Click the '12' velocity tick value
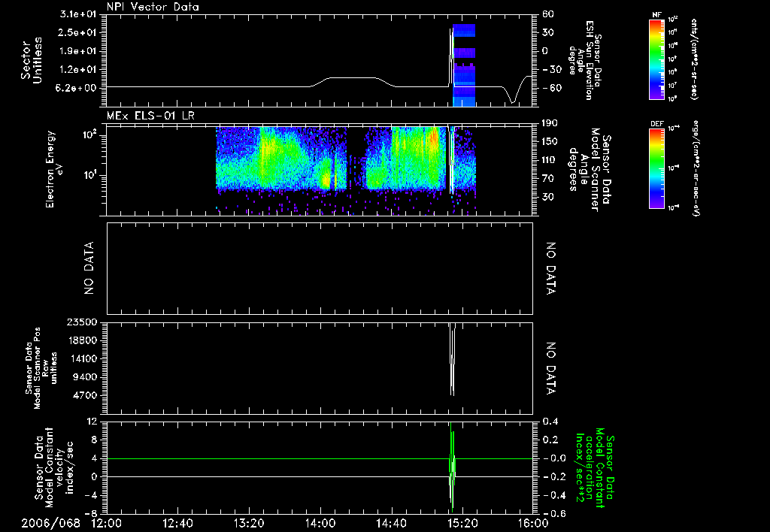 92,422
